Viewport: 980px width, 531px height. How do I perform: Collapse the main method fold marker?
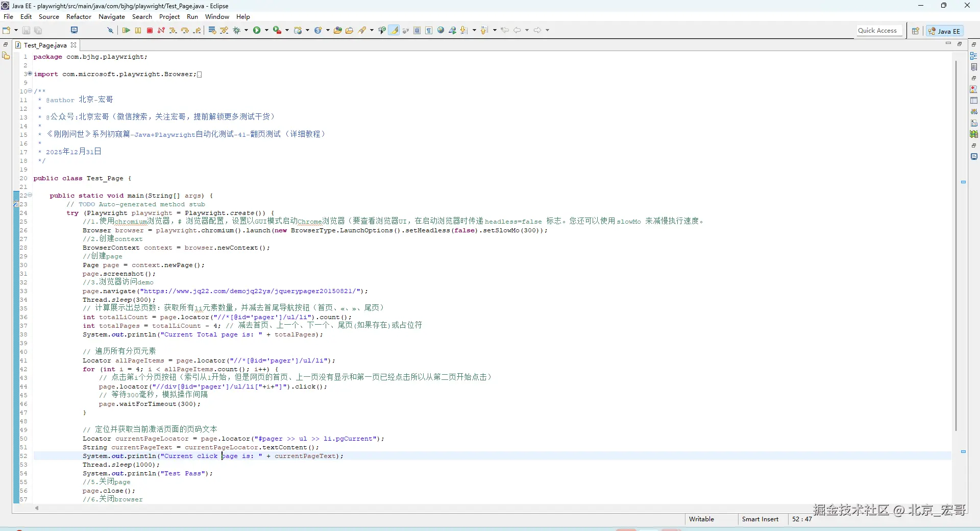30,195
